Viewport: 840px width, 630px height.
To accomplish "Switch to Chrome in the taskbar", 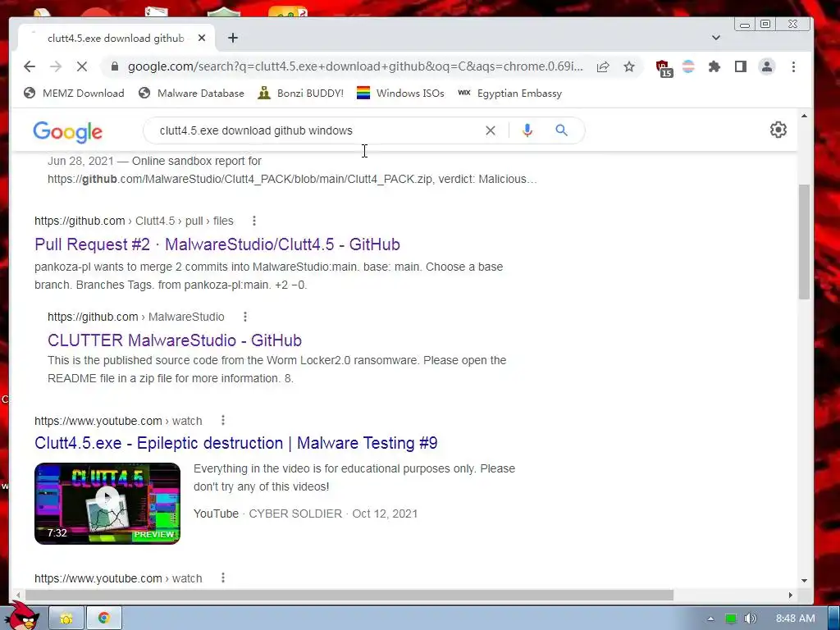I will pyautogui.click(x=104, y=619).
